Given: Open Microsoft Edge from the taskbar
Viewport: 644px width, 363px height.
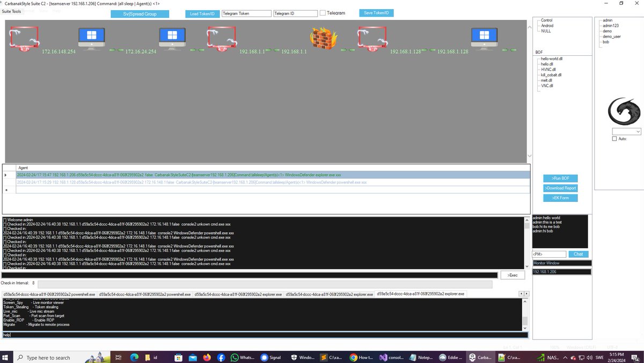Looking at the screenshot, I should click(134, 357).
